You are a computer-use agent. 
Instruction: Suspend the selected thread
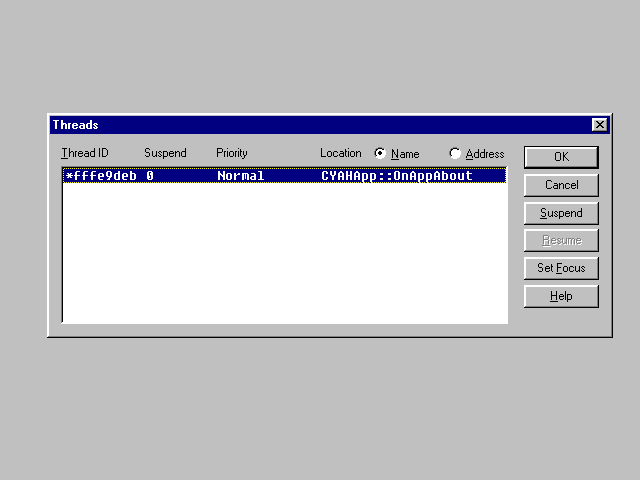(x=561, y=213)
